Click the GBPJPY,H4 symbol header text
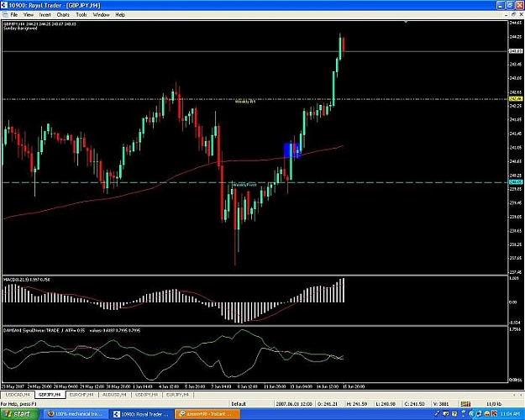Screen dimensions: 525x420 (39, 24)
